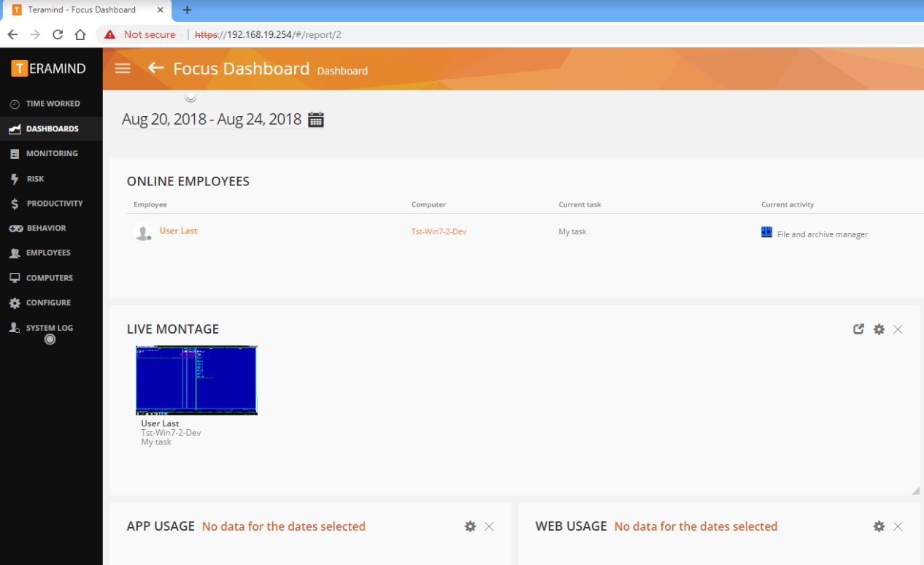Click the back arrow beside Focus Dashboard
Image resolution: width=924 pixels, height=565 pixels.
click(155, 69)
